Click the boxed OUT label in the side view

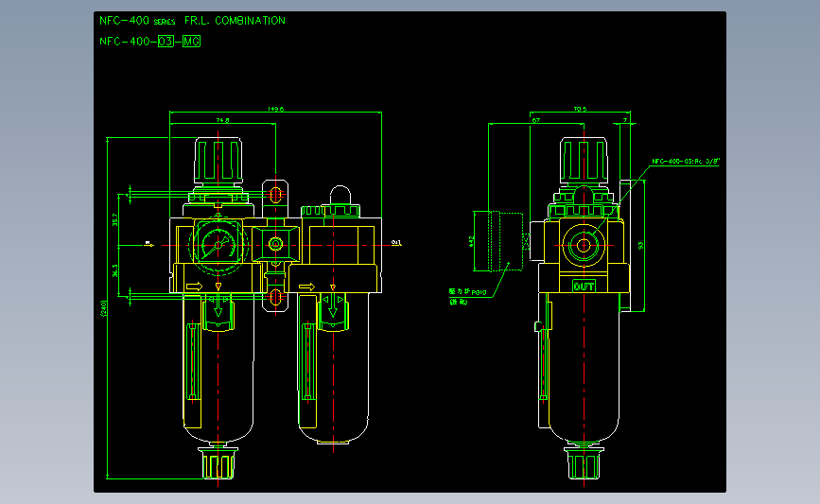coord(584,286)
